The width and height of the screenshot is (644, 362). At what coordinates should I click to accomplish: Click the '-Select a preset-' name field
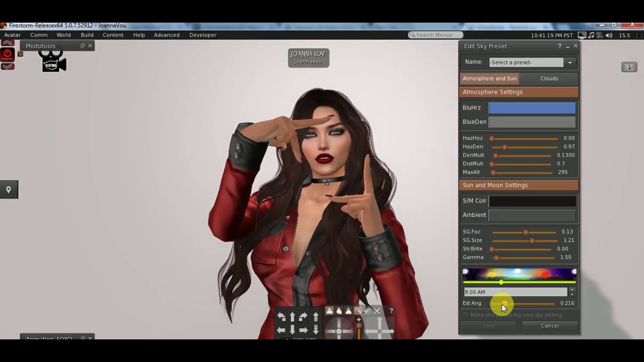click(526, 62)
